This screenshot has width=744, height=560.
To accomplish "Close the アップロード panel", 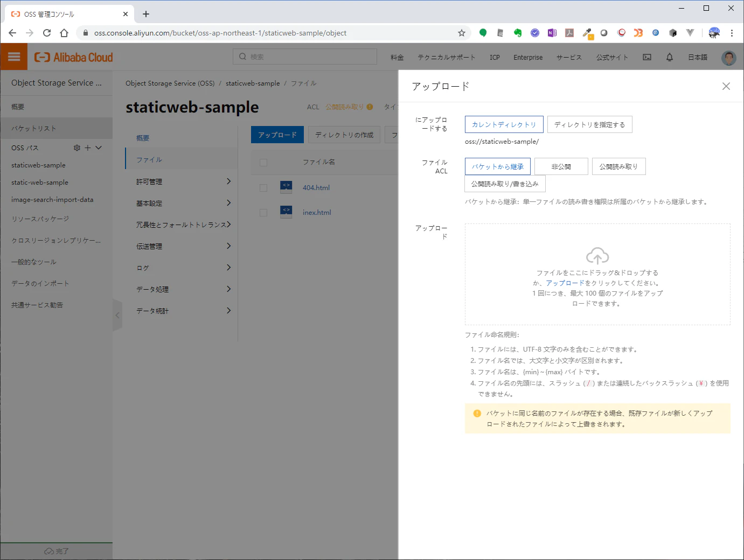I will pos(726,86).
